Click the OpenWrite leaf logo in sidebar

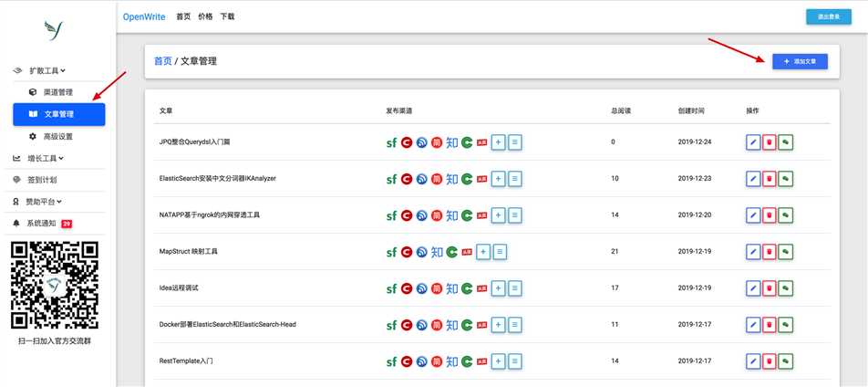[x=54, y=31]
